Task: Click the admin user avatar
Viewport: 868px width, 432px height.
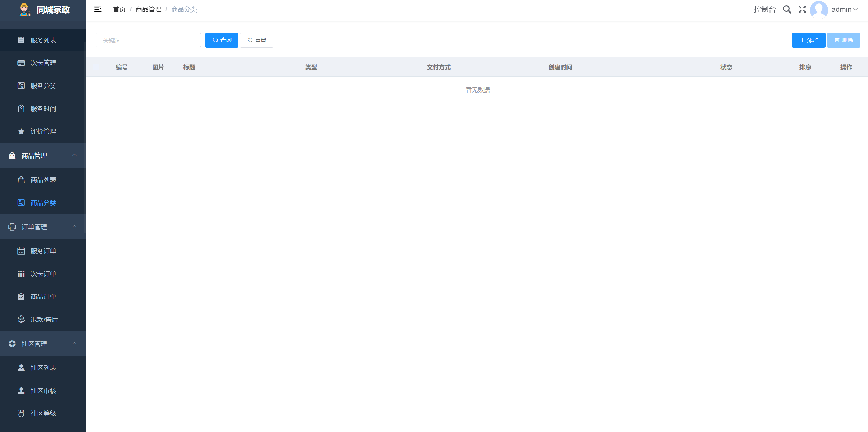Action: (819, 9)
